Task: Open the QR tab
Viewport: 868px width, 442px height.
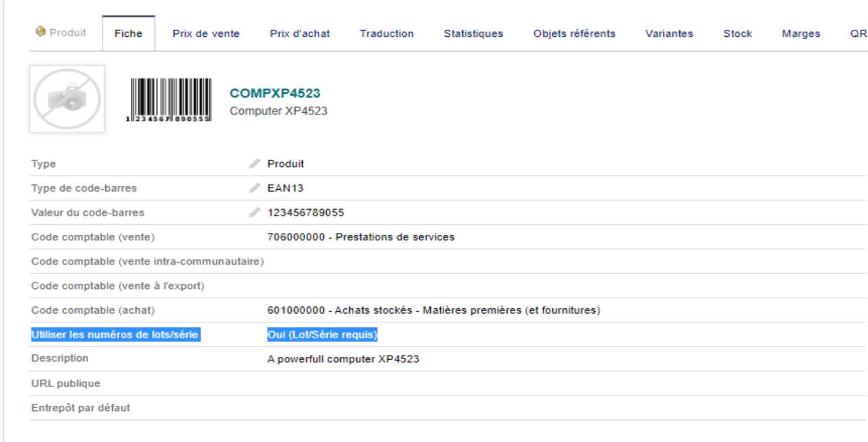Action: [x=859, y=34]
